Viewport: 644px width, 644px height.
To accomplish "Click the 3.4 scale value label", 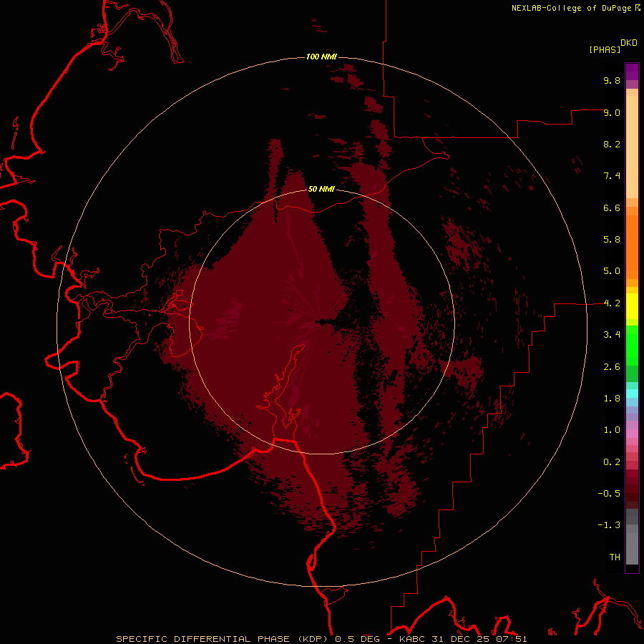I will tap(612, 335).
